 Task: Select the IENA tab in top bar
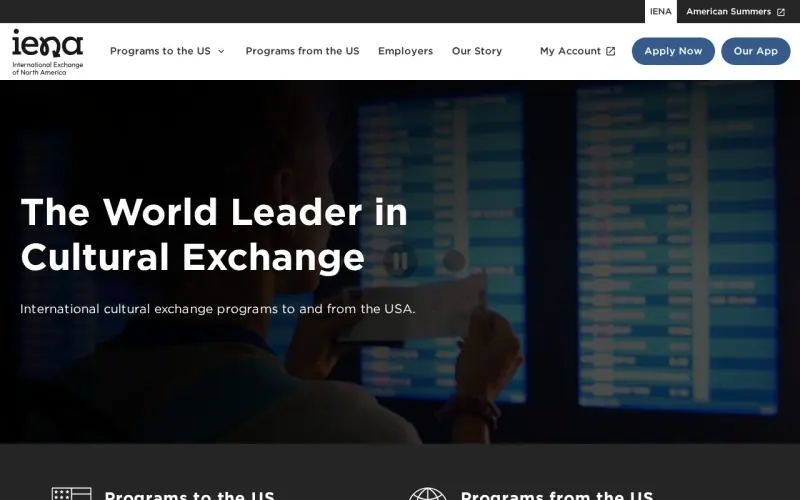(661, 12)
